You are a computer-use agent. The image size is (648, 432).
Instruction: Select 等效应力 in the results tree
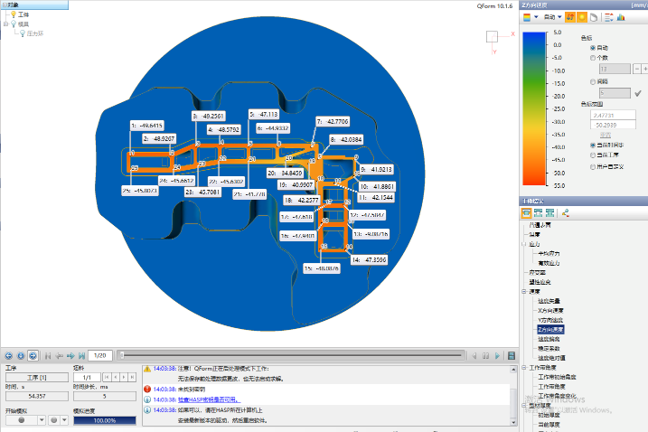[548, 261]
